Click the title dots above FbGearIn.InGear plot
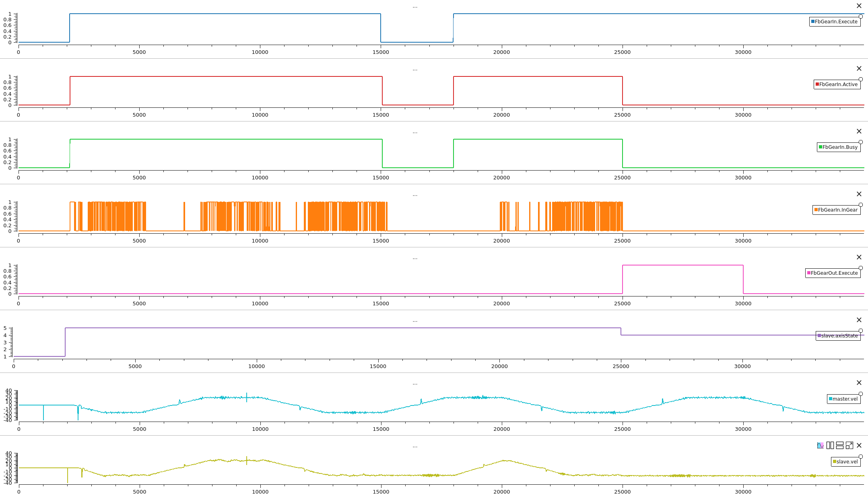Image resolution: width=868 pixels, height=498 pixels. 415,195
